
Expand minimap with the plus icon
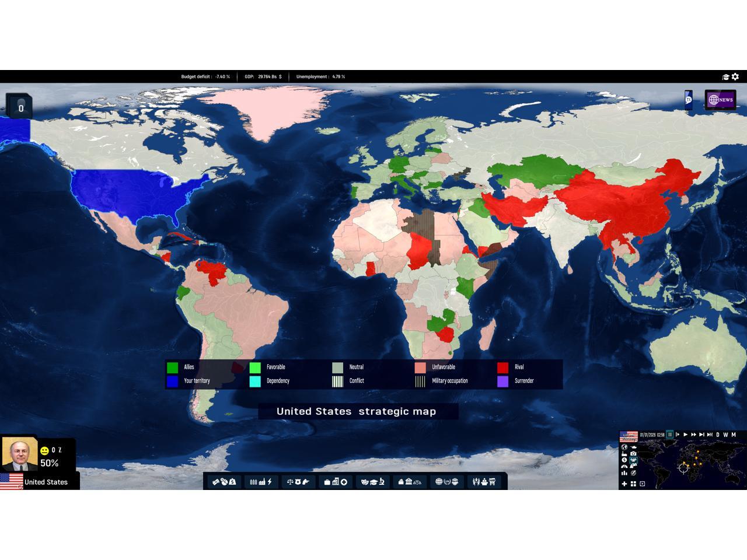pyautogui.click(x=624, y=484)
